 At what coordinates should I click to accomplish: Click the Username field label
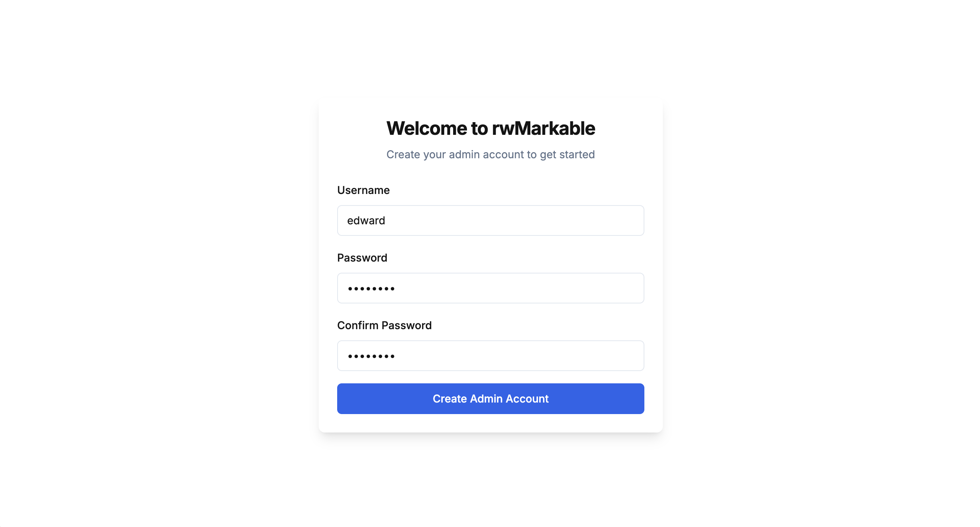point(363,190)
